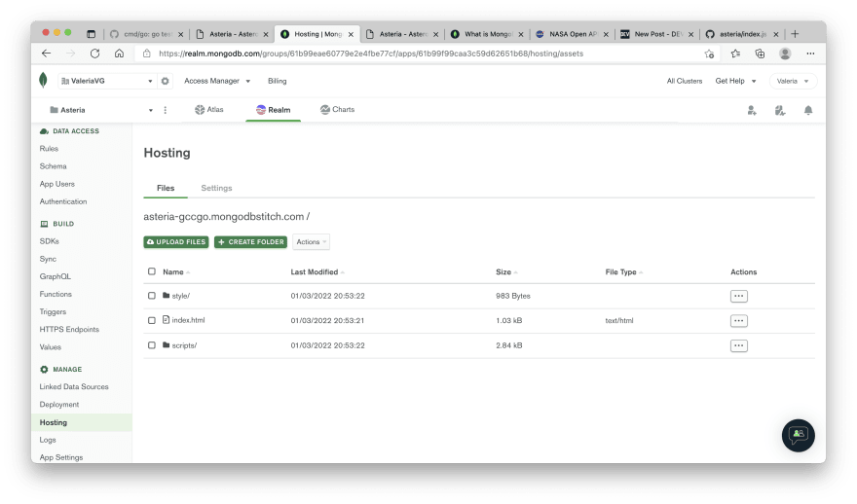The image size is (857, 504).
Task: Click the invite user icon
Action: (x=752, y=110)
